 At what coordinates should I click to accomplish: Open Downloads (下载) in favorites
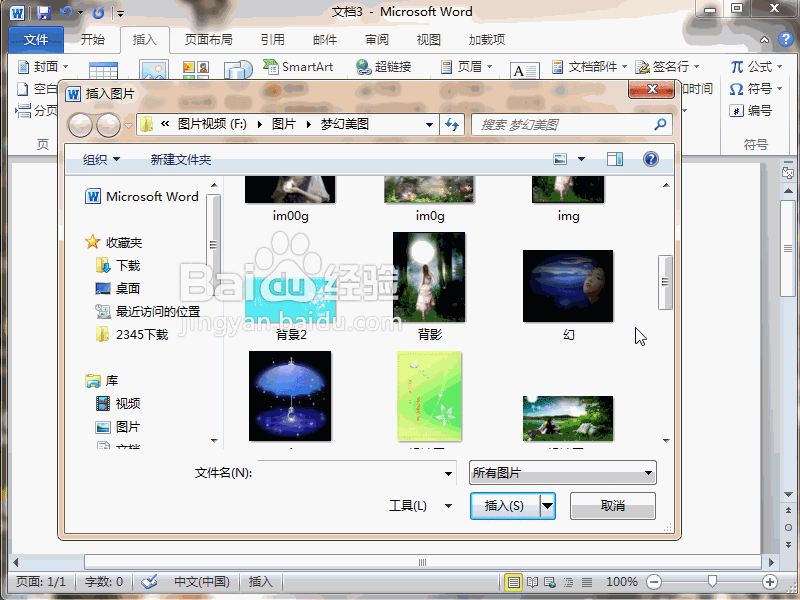click(118, 265)
